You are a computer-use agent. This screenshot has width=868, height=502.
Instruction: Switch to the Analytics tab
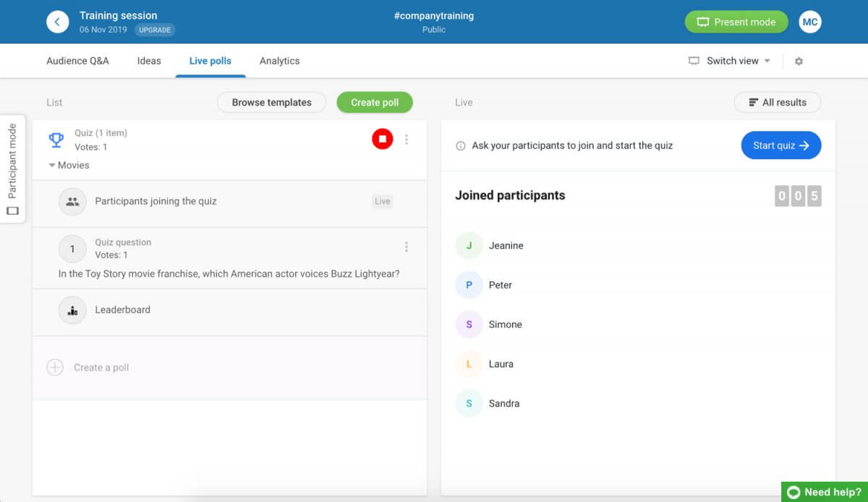click(x=279, y=61)
